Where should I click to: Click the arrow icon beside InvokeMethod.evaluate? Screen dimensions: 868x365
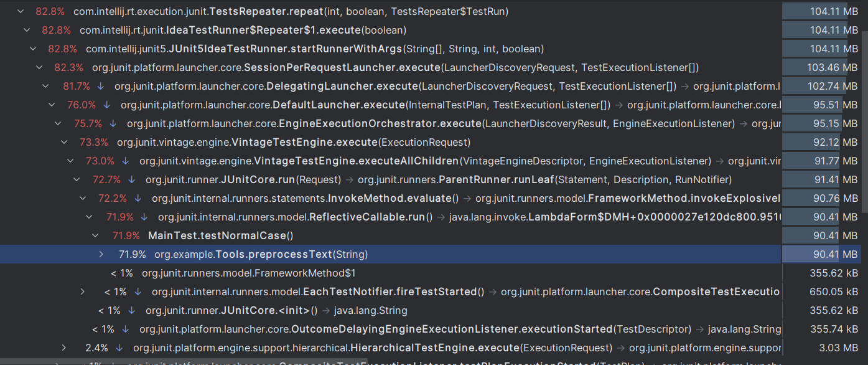click(x=138, y=198)
